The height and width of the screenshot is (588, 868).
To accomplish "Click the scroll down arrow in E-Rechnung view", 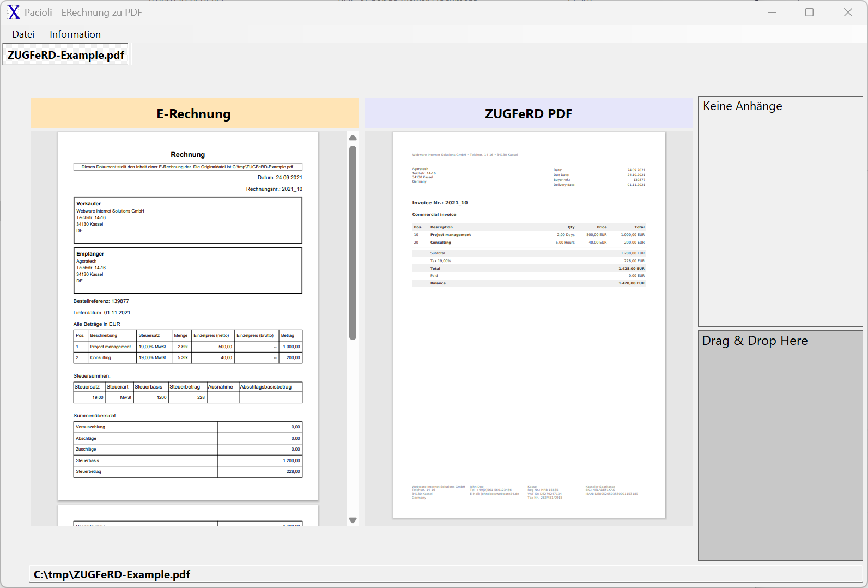I will coord(353,520).
